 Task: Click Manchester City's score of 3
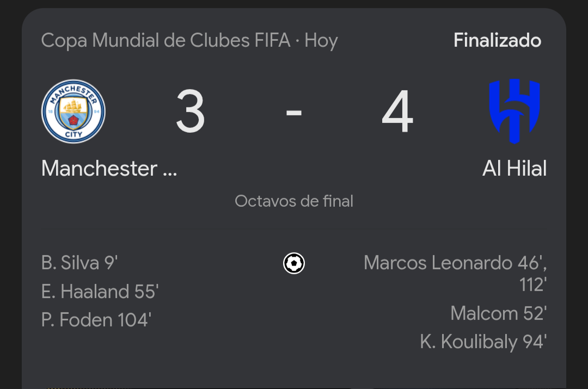tap(191, 112)
